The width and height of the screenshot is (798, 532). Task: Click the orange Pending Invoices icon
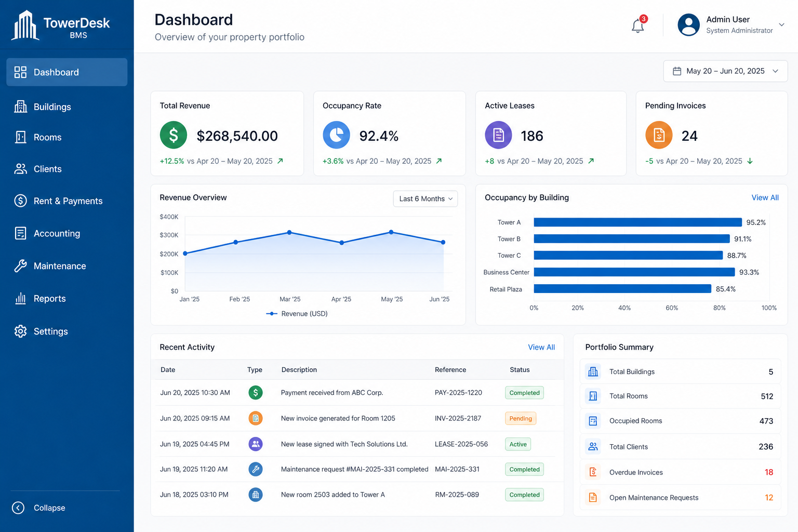coord(659,135)
